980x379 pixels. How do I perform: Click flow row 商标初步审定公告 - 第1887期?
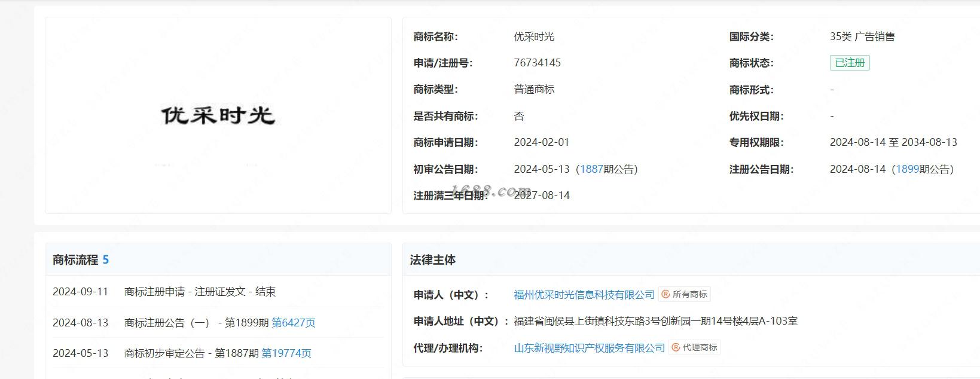[x=191, y=353]
